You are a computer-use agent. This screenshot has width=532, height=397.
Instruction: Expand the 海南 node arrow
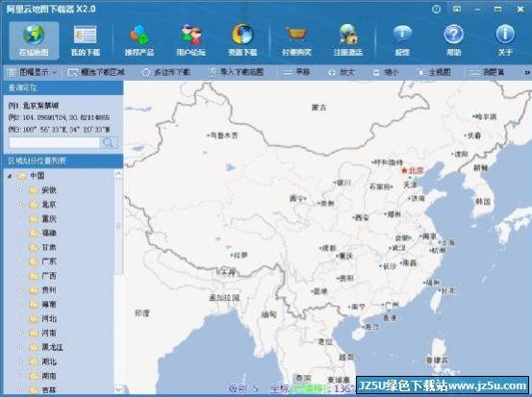click(20, 304)
